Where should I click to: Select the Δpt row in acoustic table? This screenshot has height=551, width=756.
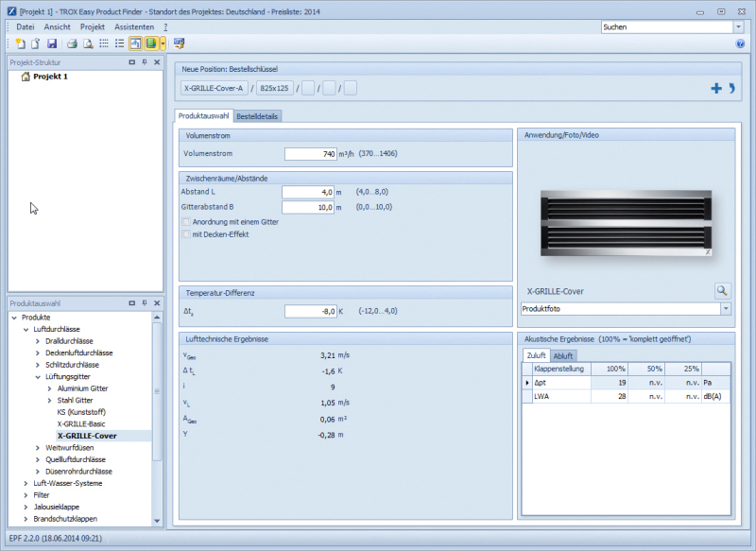[626, 383]
